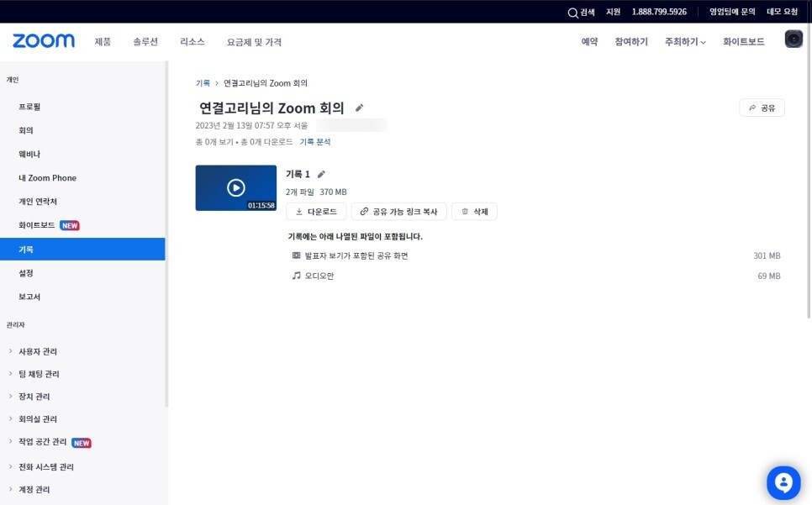Click the 지원 link in the top bar
Viewport: 812px width, 505px height.
tap(613, 12)
